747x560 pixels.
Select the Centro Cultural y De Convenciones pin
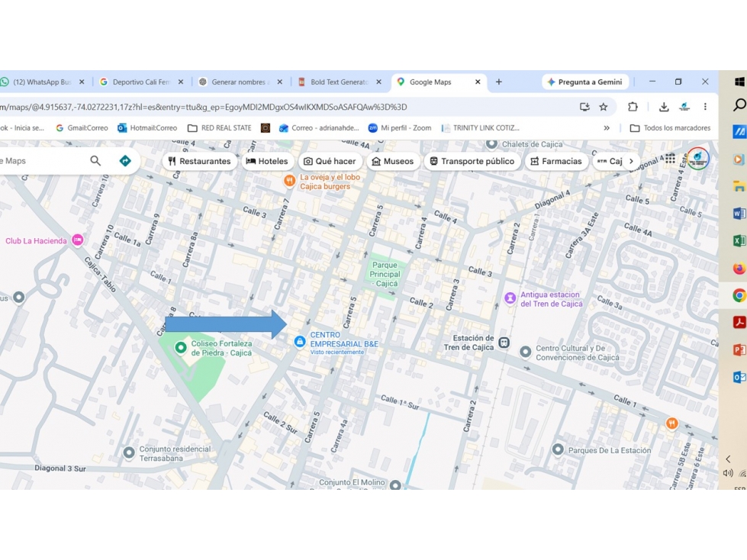[x=526, y=352]
